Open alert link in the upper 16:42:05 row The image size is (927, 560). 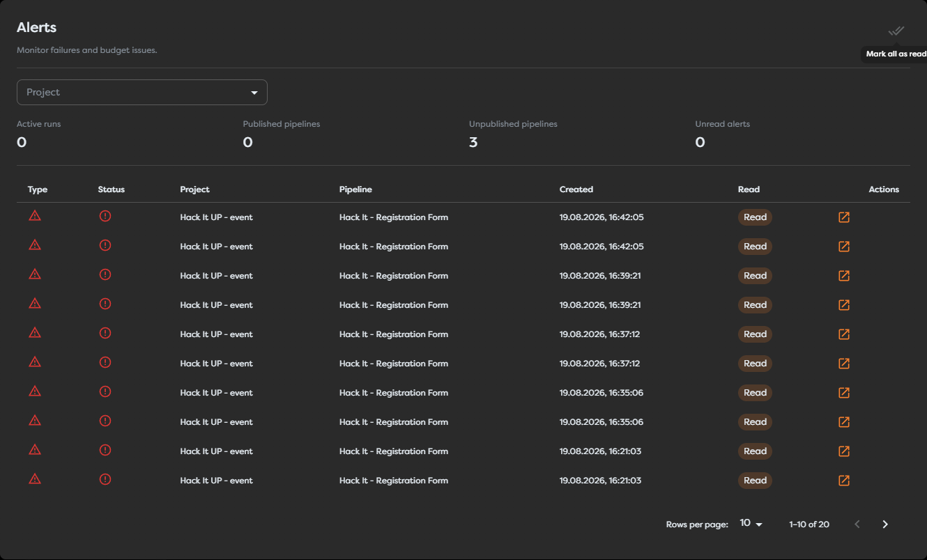tap(843, 217)
